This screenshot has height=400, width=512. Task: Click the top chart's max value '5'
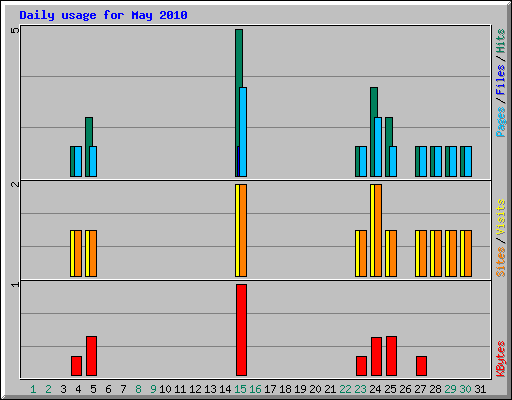click(x=15, y=30)
